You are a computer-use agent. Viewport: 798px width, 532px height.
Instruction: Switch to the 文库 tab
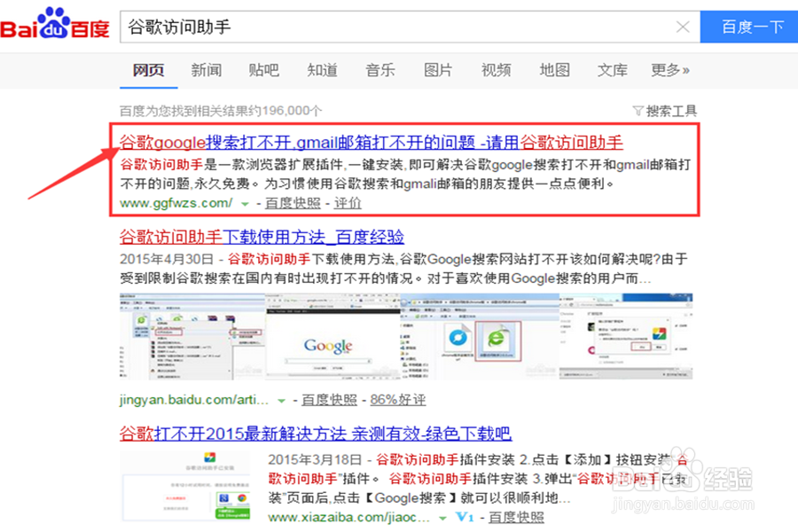click(612, 70)
